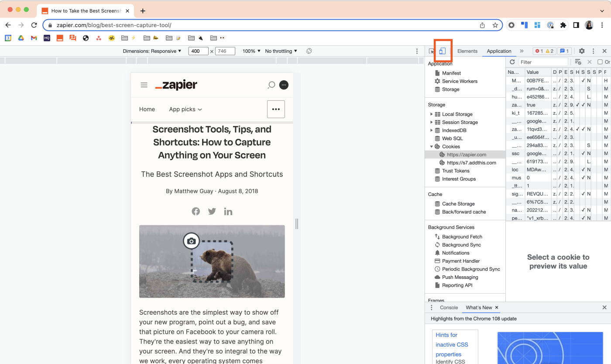Open the Google Drive bookmark
Viewport: 611px width, 364px height.
[x=21, y=38]
